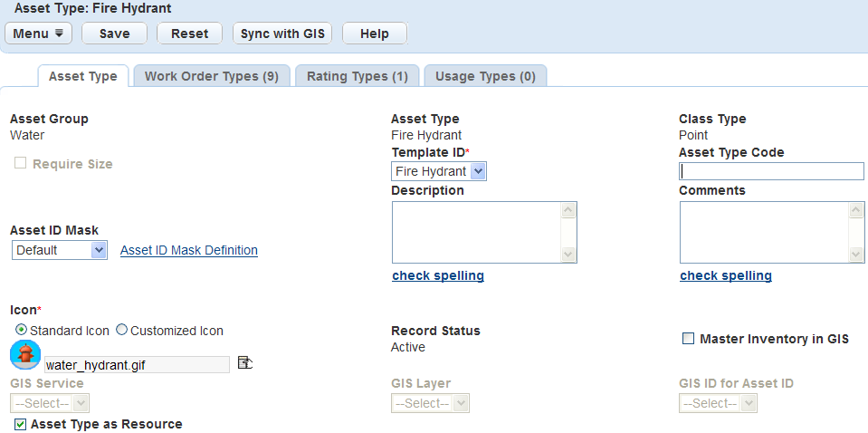Open the Menu dropdown button
The width and height of the screenshot is (868, 433).
click(x=39, y=34)
